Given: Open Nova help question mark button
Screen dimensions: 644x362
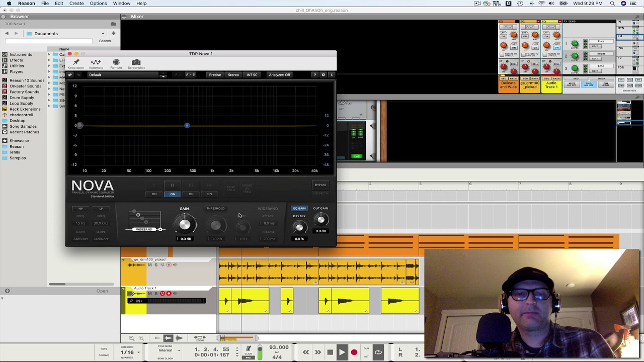Looking at the screenshot, I should pos(315,75).
